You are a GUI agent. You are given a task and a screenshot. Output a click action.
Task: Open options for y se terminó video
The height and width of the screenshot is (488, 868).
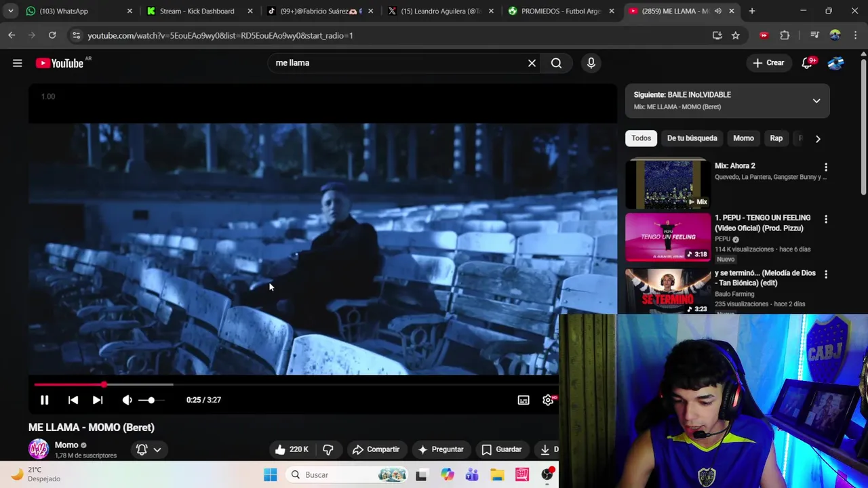[x=825, y=274]
